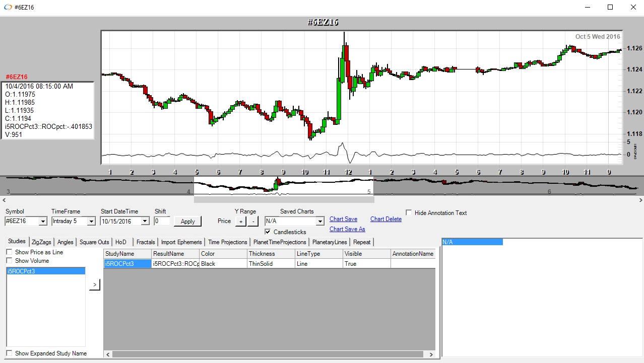Expand the TimeFrame Intraday 5 dropdown
Screen dimensions: 644x363
coord(91,221)
